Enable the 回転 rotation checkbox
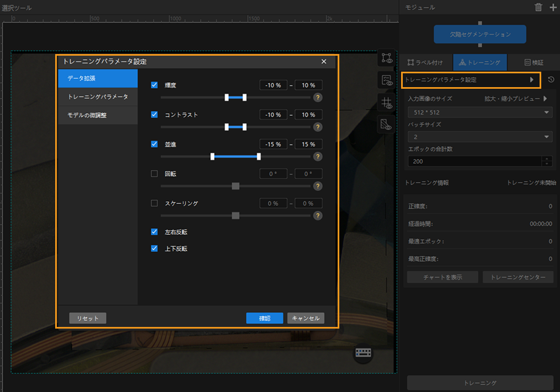 click(154, 174)
